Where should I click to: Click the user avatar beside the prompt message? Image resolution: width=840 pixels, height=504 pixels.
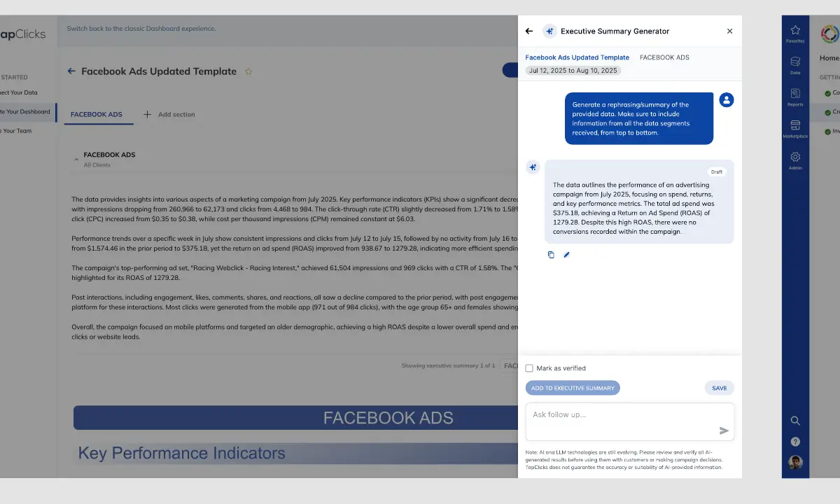click(727, 99)
